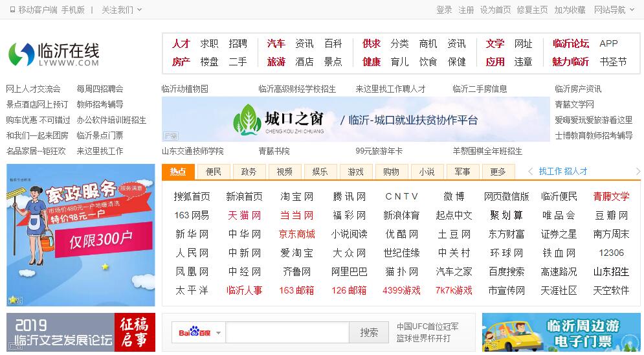Open 163邮箱 link
Viewport: 644px width, 355px height.
point(296,290)
